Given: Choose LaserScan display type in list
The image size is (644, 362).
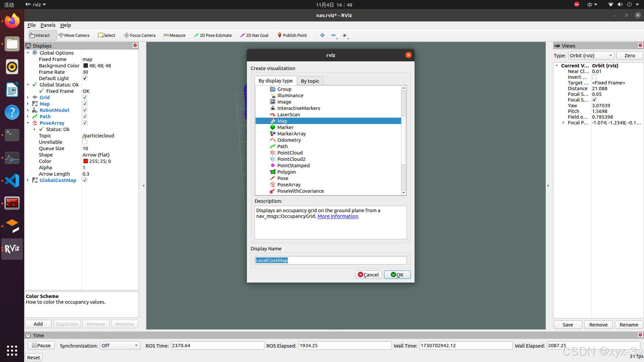Looking at the screenshot, I should point(288,115).
